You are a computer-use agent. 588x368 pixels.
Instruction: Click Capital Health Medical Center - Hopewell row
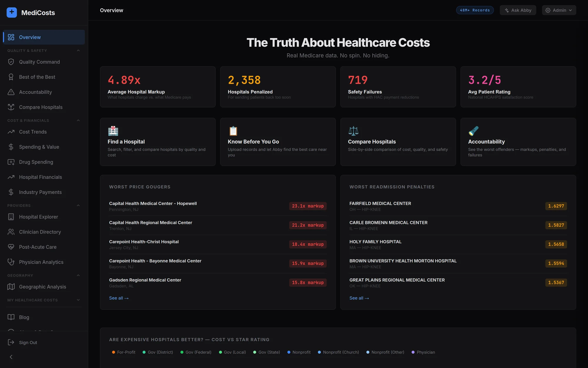(x=218, y=206)
